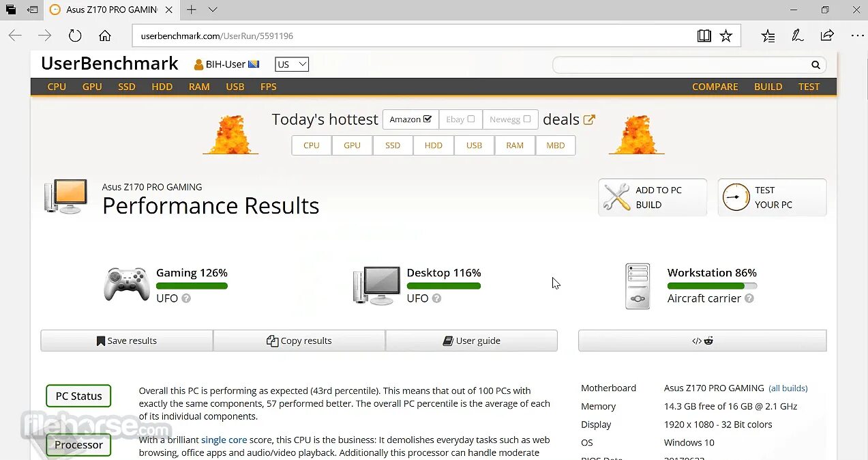Select RAM deals button

[515, 145]
